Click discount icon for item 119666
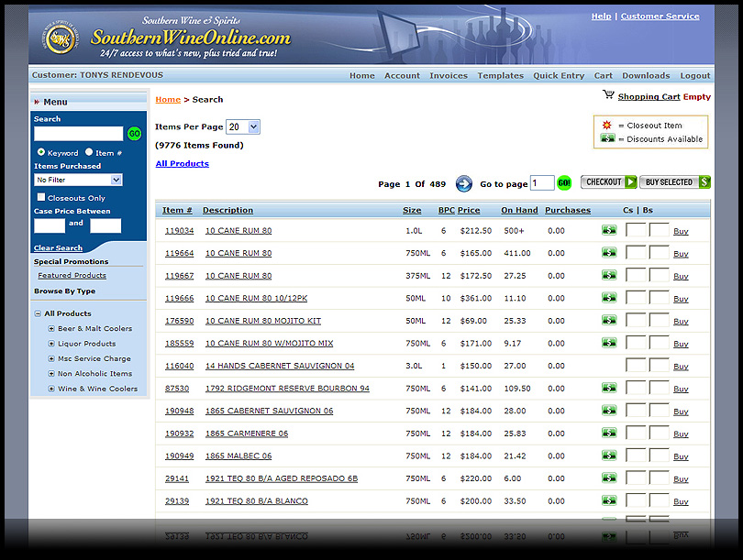The width and height of the screenshot is (743, 560). pos(609,298)
